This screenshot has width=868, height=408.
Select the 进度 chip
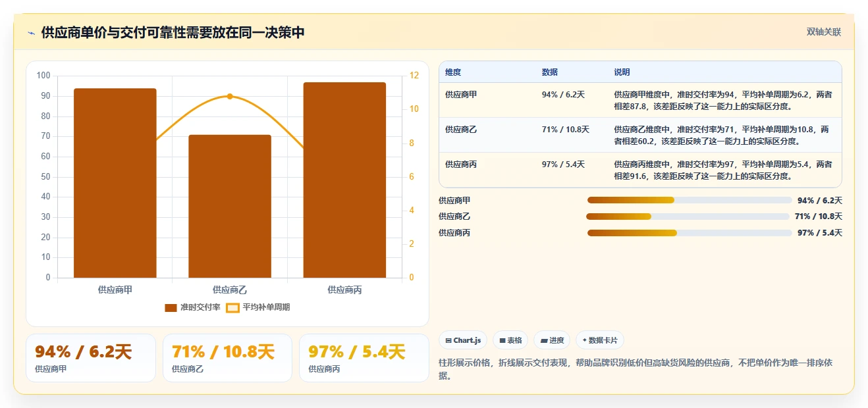[552, 340]
